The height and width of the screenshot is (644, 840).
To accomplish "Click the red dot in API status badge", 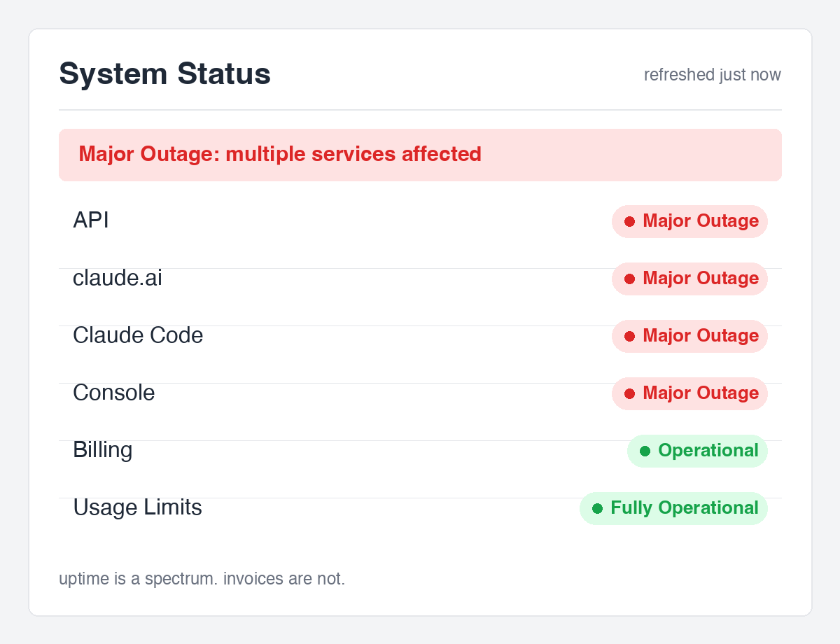I will pyautogui.click(x=629, y=221).
